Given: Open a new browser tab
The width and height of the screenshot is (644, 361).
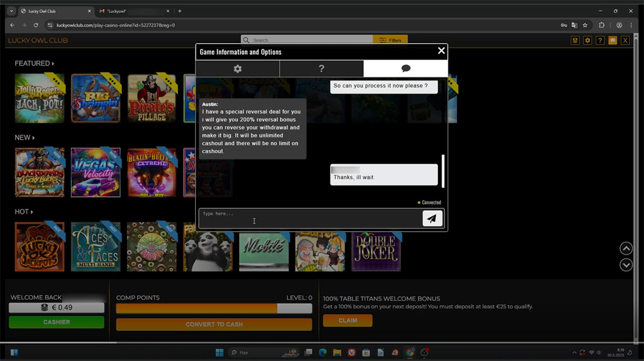Looking at the screenshot, I should pyautogui.click(x=180, y=11).
